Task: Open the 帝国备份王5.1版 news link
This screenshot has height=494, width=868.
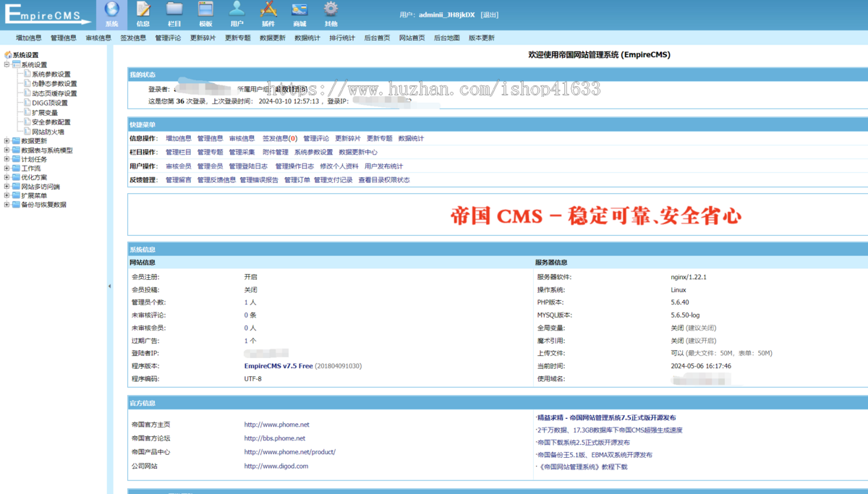Action: [595, 455]
